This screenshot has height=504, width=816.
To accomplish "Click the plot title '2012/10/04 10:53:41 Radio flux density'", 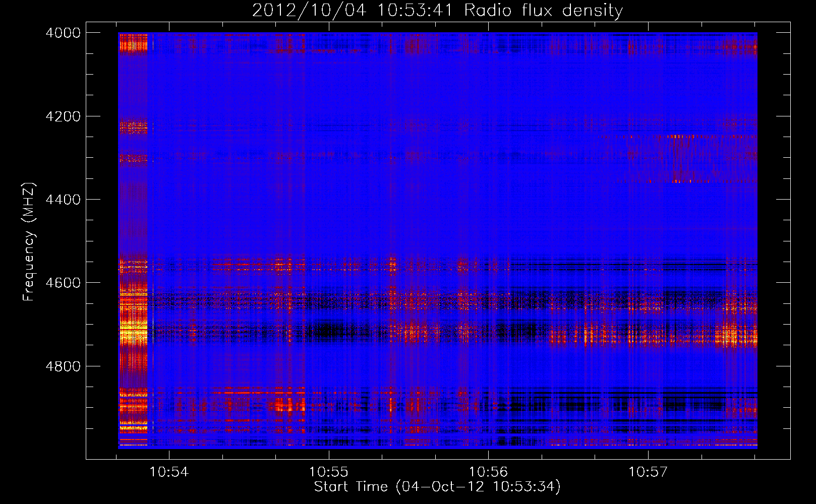I will coord(437,10).
